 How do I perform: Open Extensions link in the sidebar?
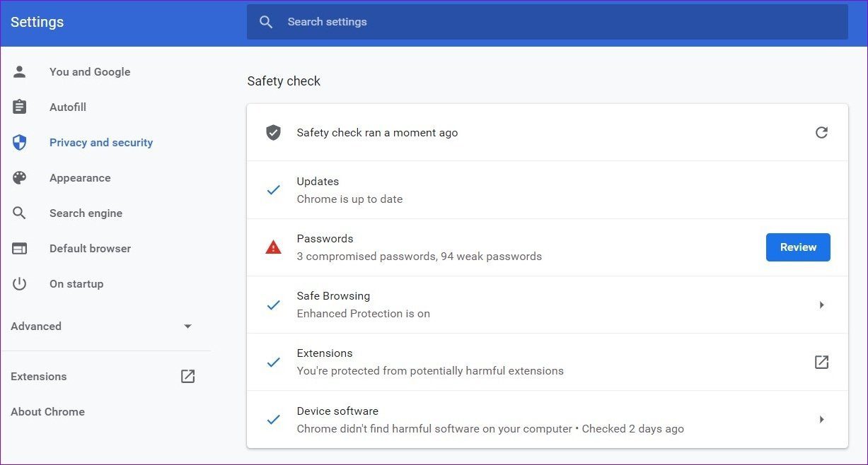click(x=39, y=377)
